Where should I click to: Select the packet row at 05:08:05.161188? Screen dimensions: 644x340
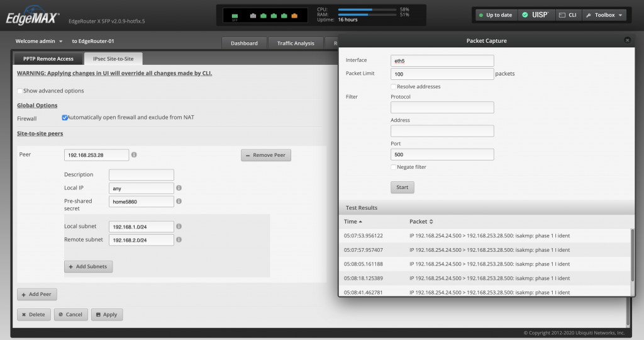click(x=485, y=264)
